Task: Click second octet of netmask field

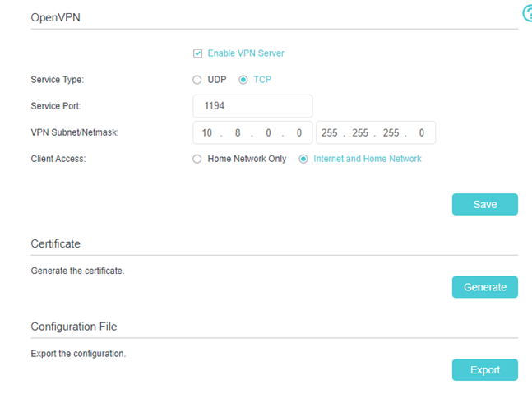Action: pos(360,132)
